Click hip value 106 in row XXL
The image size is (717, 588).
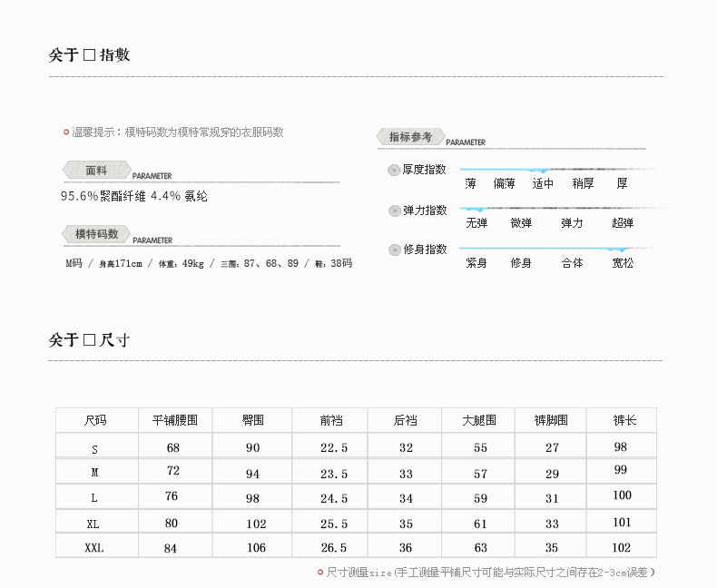257,548
